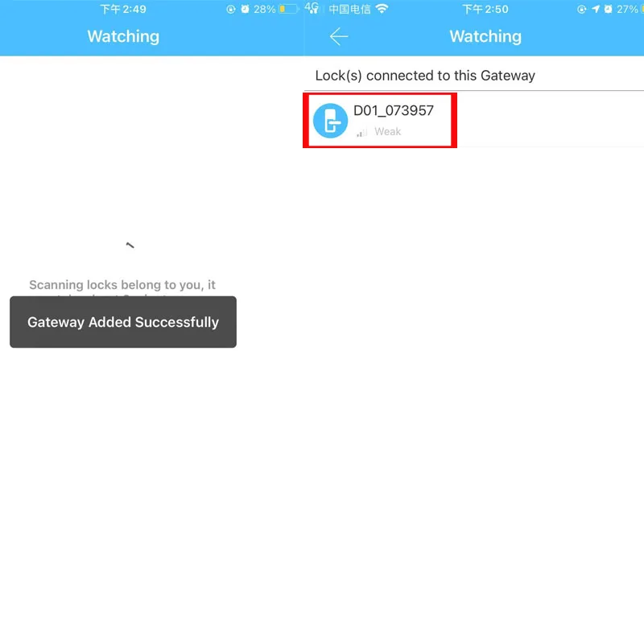Tap the Gateway Added Successfully toast
The height and width of the screenshot is (644, 644).
point(123,322)
